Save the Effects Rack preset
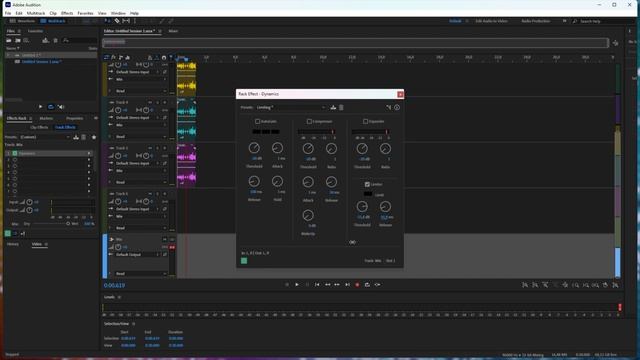Viewport: 640px width, 360px height. (x=76, y=137)
